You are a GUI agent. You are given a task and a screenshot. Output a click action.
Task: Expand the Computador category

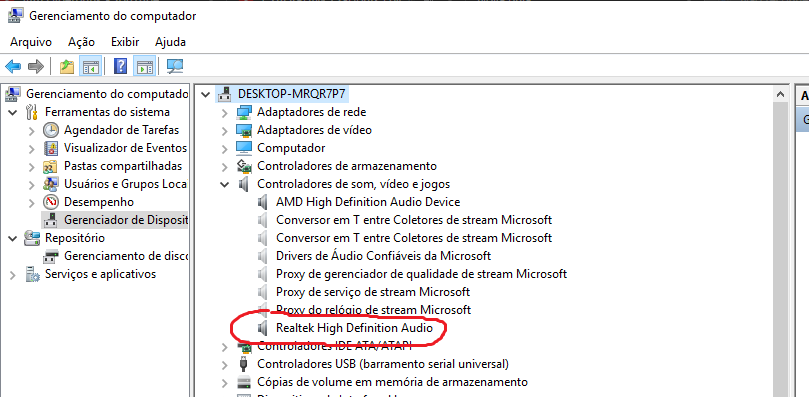pos(224,148)
